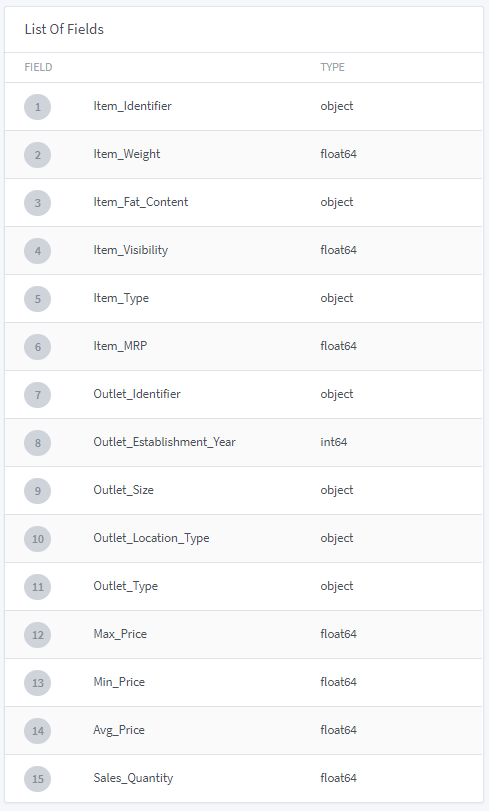The image size is (489, 811).
Task: Select the number 12 badge for Max_Price
Action: coord(37,635)
